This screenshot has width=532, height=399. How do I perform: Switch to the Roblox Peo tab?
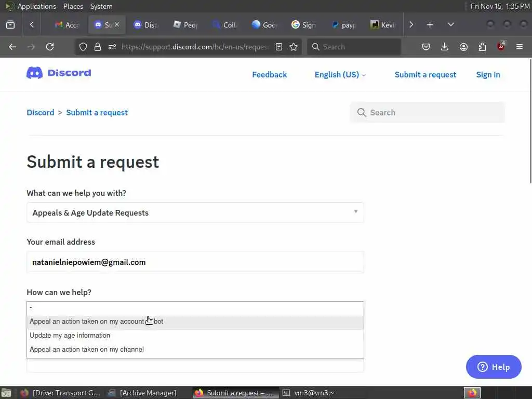click(185, 25)
